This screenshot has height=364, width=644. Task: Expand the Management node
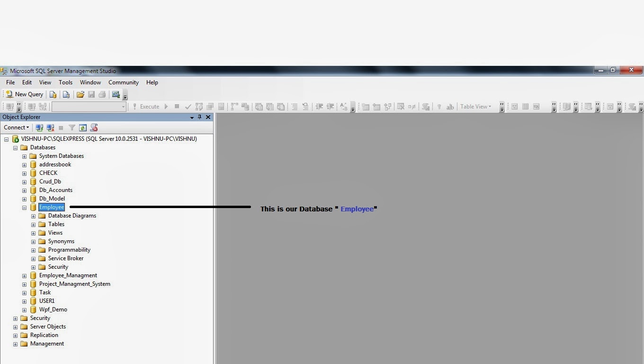pos(15,344)
